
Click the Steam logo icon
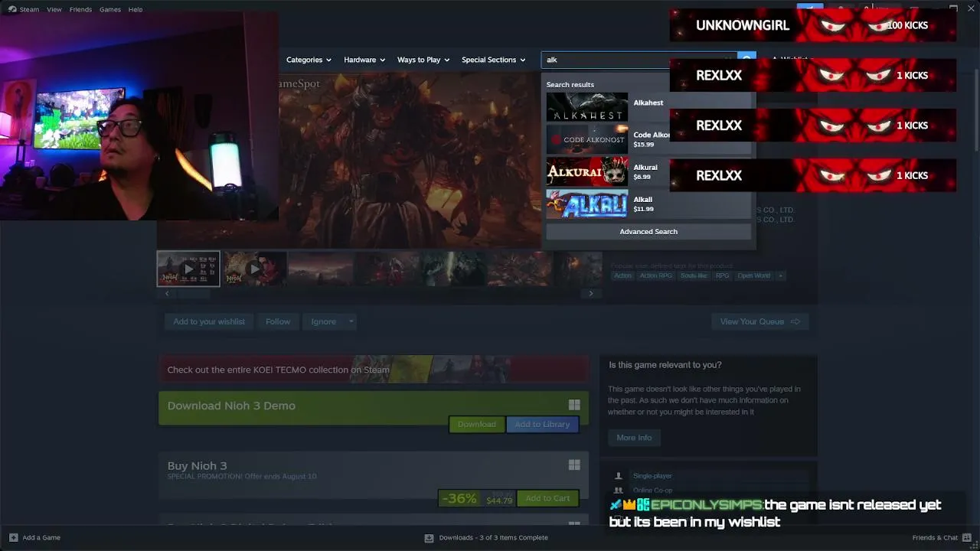(x=11, y=9)
